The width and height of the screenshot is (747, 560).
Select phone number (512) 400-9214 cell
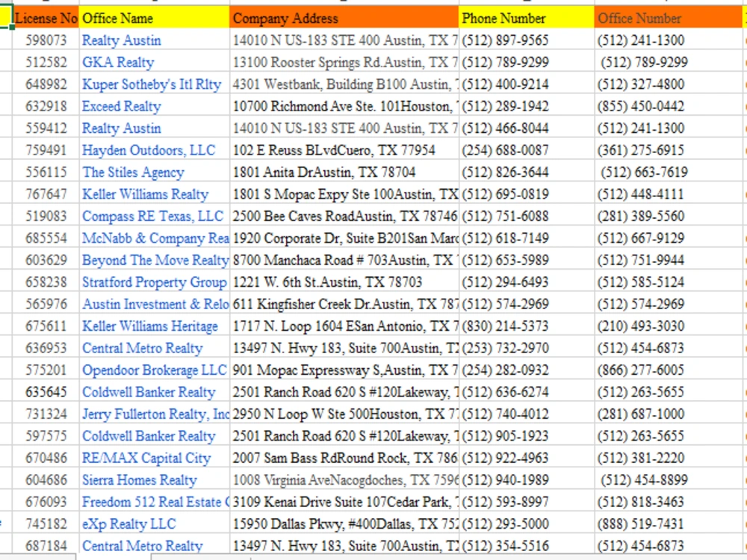(527, 84)
